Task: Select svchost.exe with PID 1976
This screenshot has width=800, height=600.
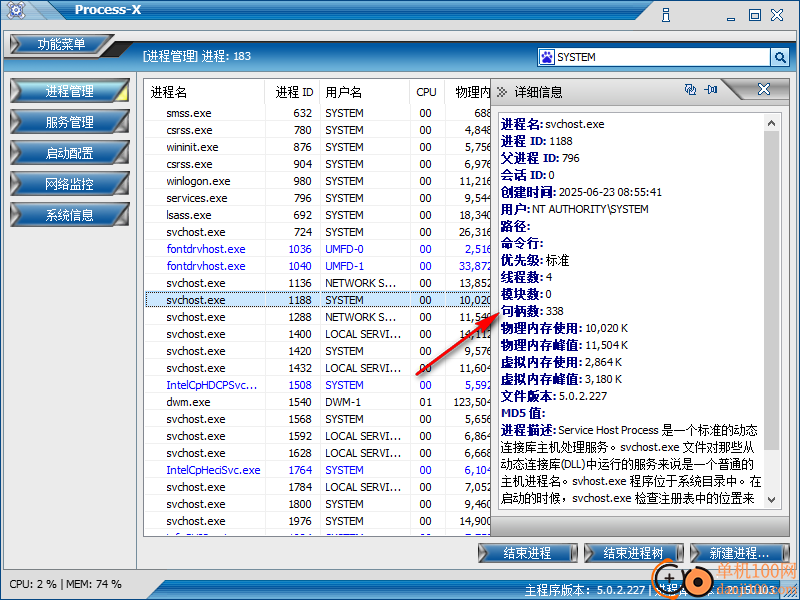Action: click(x=317, y=521)
